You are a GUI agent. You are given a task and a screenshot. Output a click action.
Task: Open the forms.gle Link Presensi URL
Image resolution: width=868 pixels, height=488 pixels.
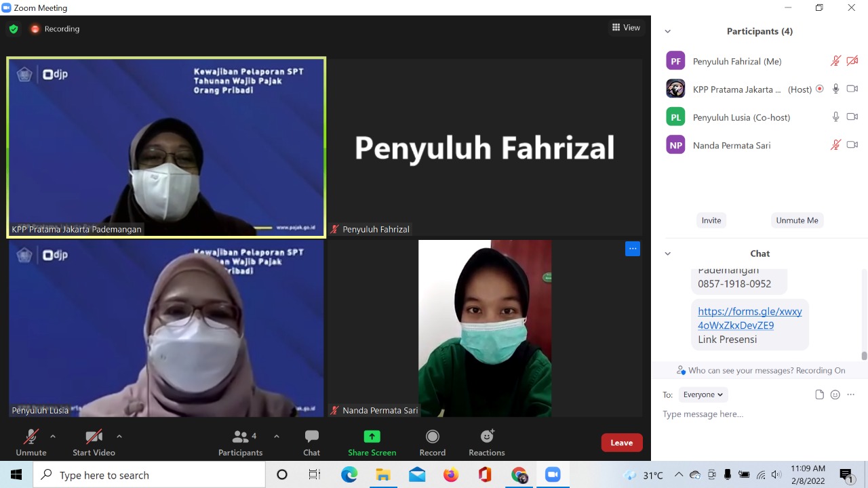coord(749,319)
